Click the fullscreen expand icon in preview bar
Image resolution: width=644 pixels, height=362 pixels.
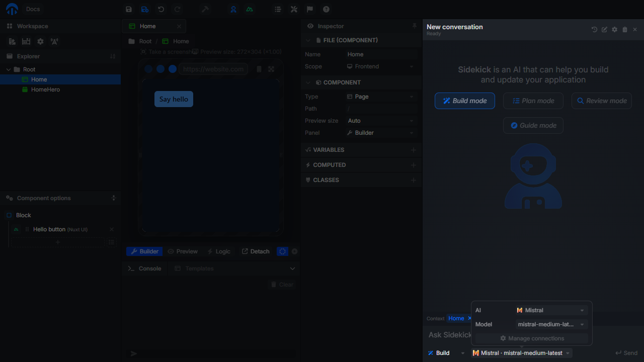click(271, 69)
